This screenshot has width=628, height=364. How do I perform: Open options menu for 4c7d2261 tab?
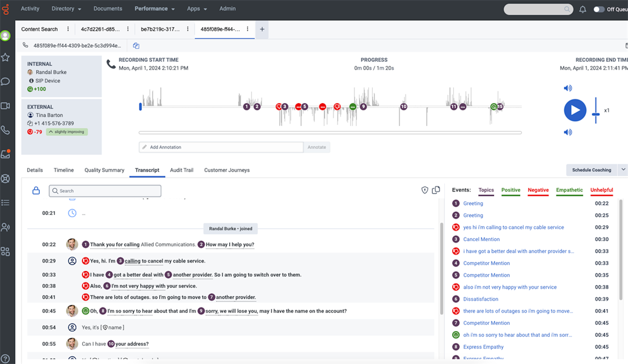(x=128, y=29)
